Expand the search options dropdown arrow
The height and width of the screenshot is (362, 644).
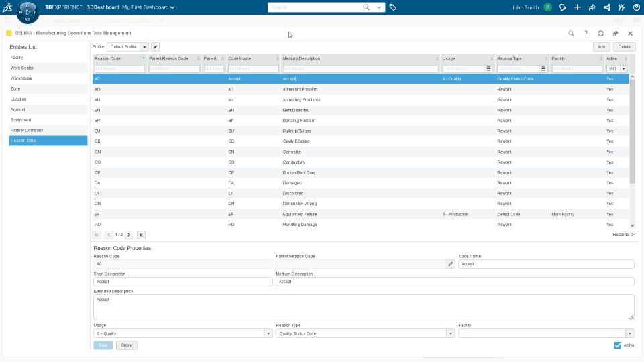pos(378,7)
